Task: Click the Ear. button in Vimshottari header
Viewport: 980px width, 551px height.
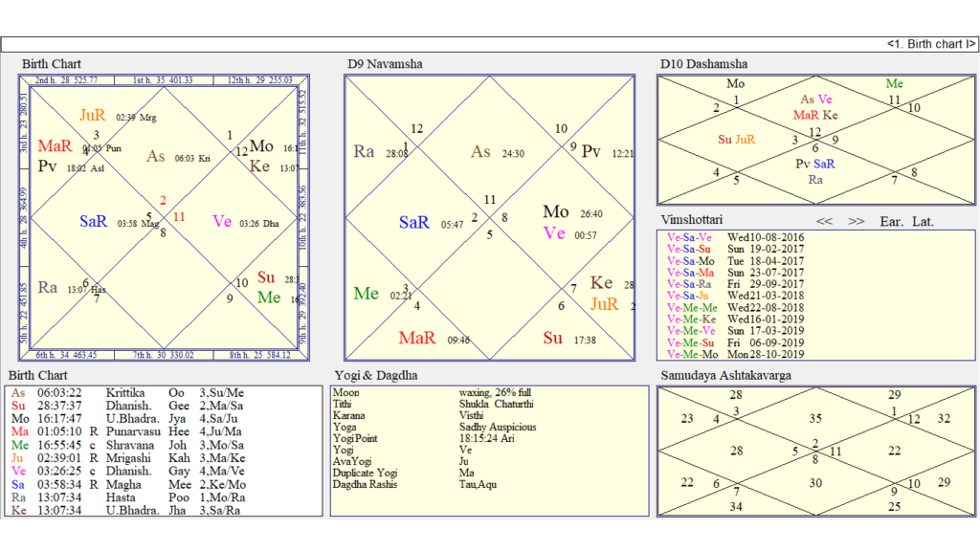Action: [891, 222]
